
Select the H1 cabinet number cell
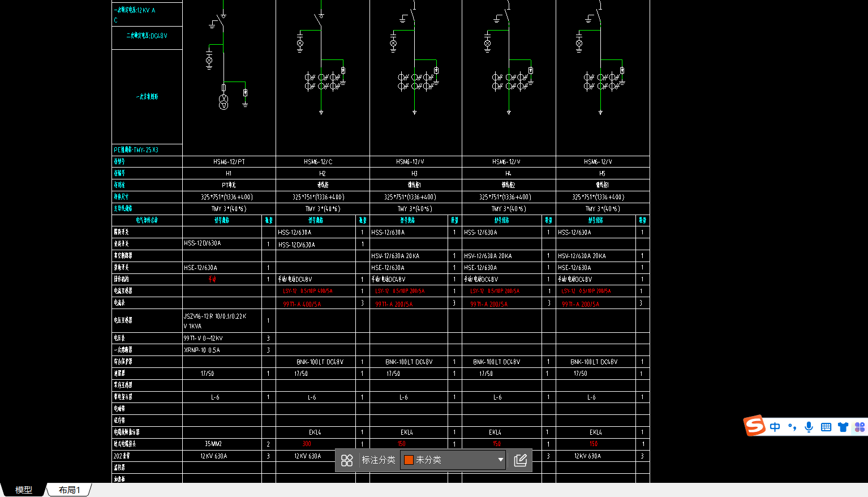229,174
